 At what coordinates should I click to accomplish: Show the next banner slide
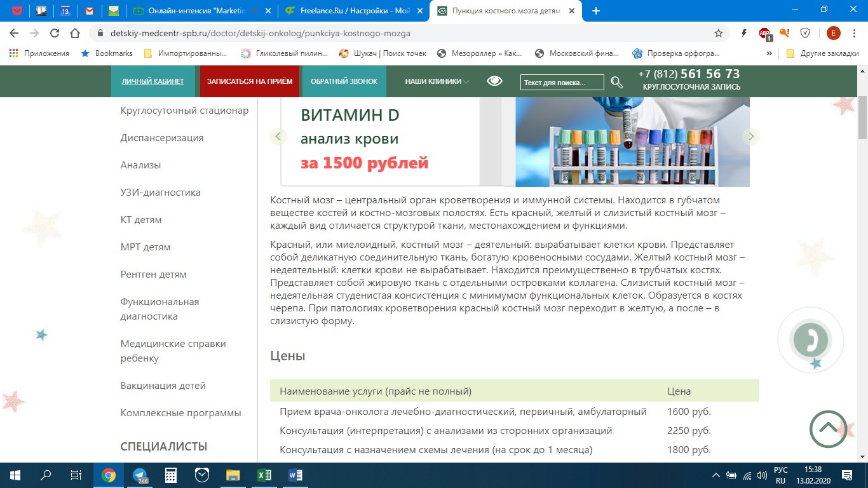point(751,136)
